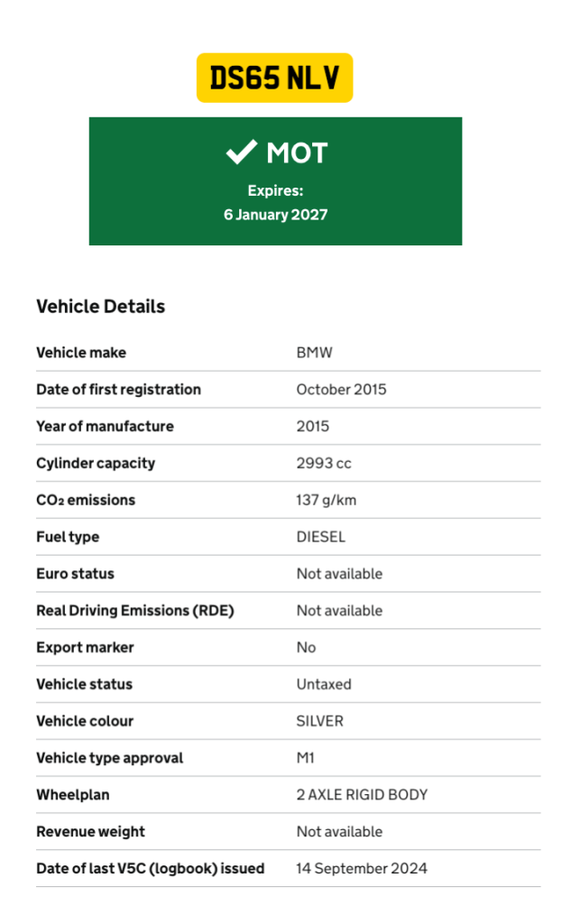Select the Date of first registration label
This screenshot has height=924, width=581.
click(x=118, y=390)
